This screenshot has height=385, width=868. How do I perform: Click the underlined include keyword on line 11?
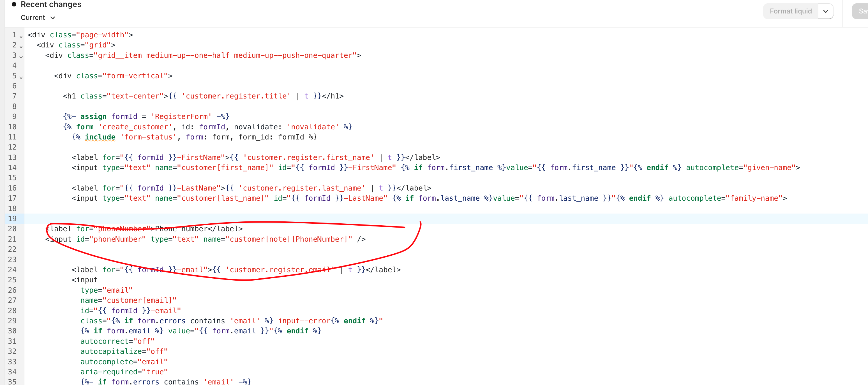coord(100,137)
